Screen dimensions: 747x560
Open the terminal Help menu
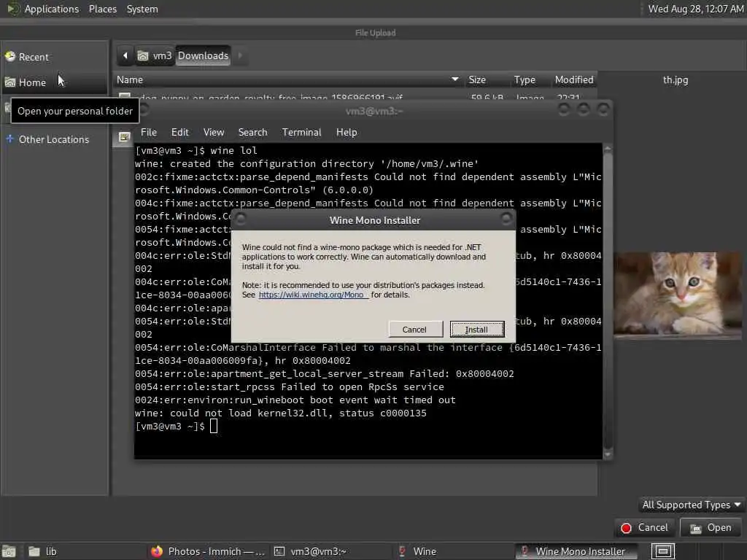coord(347,133)
